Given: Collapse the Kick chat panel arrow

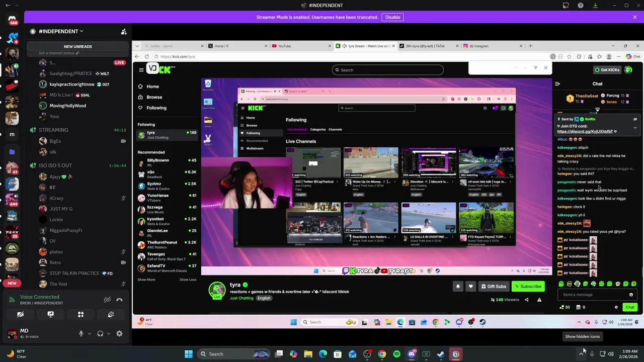Looking at the screenshot, I should 557,84.
